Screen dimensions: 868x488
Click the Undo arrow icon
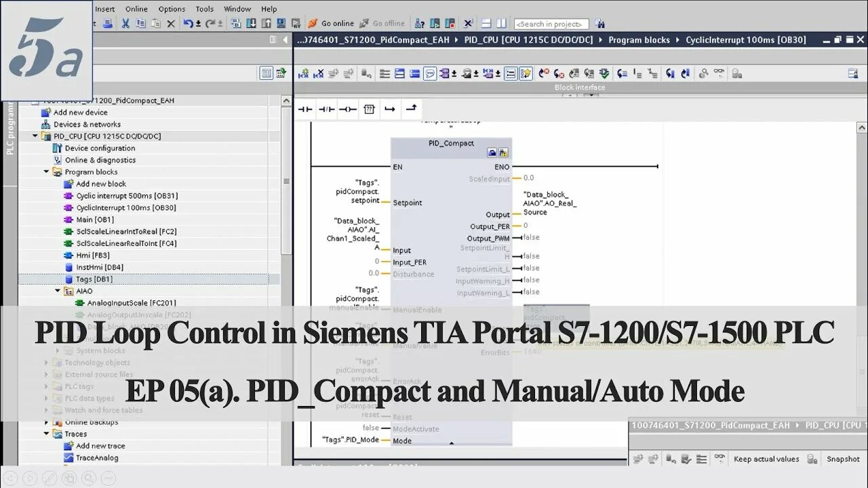point(188,23)
